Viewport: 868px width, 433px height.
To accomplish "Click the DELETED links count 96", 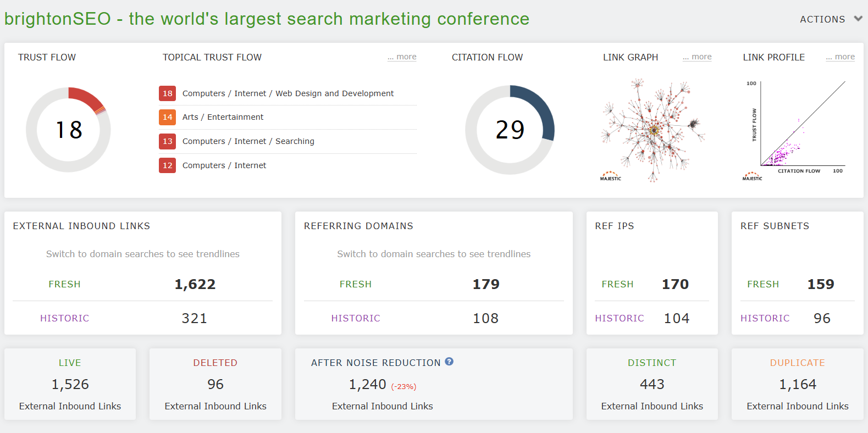I will pos(215,384).
